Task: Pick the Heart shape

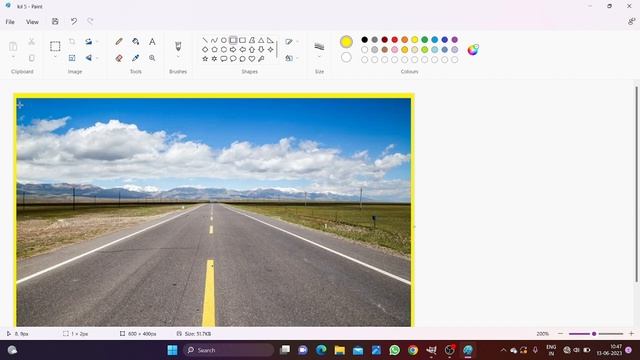Action: coord(252,59)
